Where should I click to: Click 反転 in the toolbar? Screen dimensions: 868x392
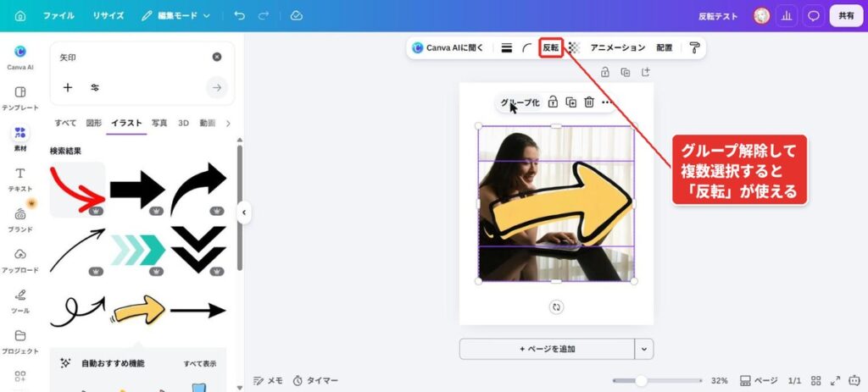551,48
